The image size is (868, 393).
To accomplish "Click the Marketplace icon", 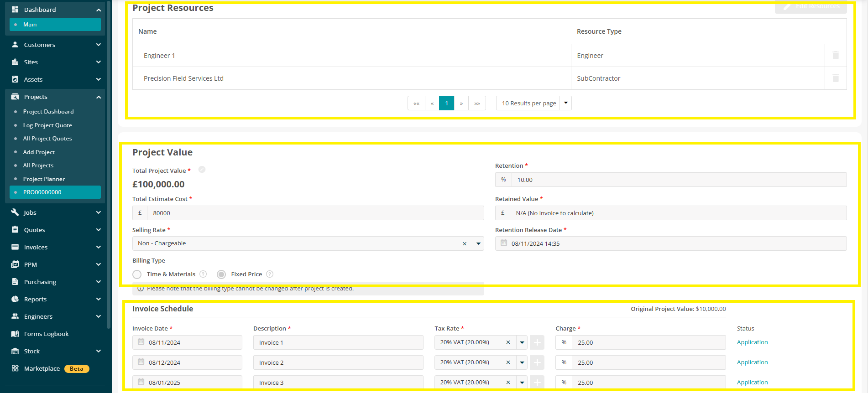I will pos(15,368).
